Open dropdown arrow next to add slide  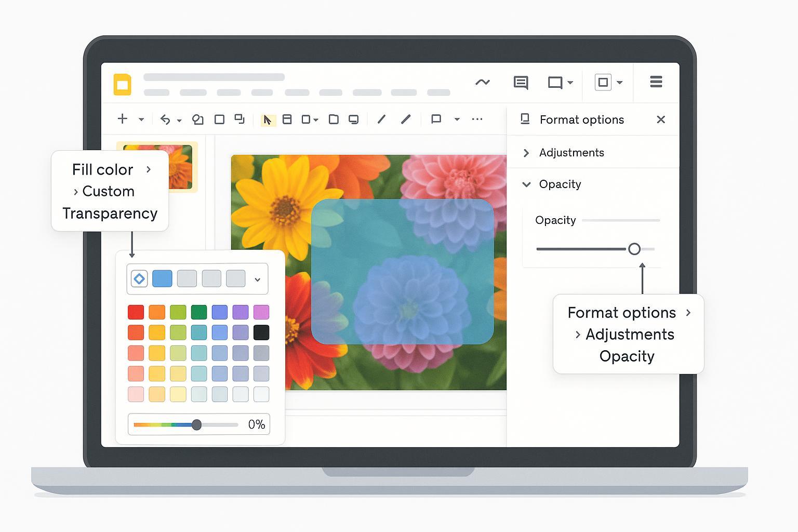(x=141, y=119)
